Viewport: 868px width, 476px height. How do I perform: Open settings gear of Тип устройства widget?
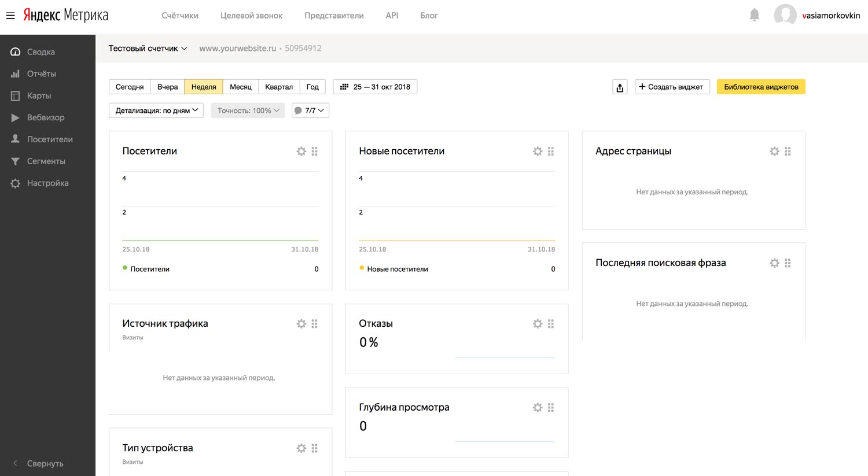pyautogui.click(x=301, y=448)
